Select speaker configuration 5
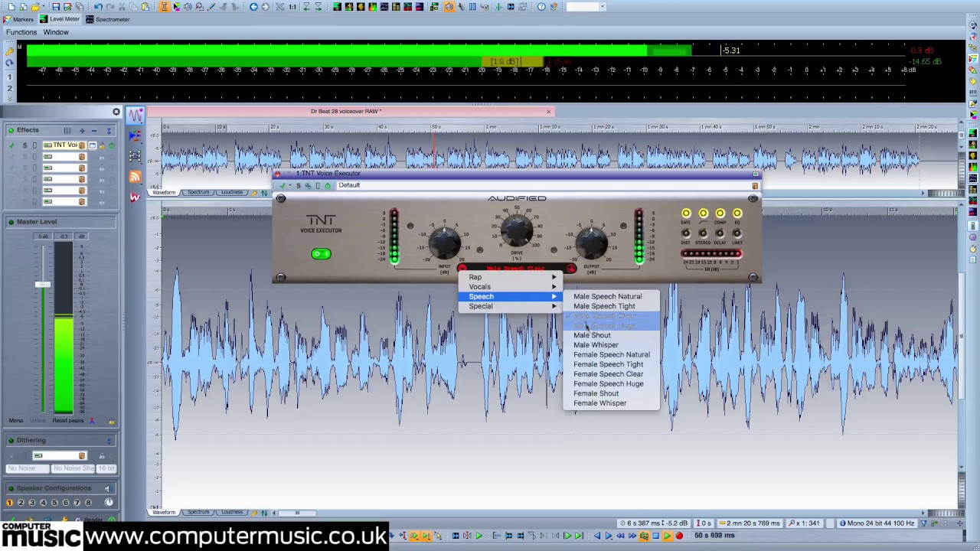Image resolution: width=980 pixels, height=551 pixels. tap(54, 503)
